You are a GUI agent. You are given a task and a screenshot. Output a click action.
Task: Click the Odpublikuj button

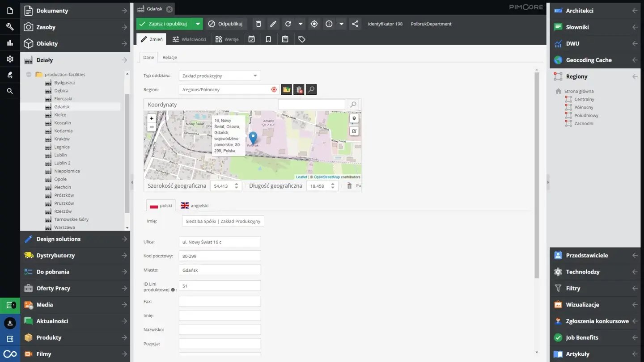pyautogui.click(x=226, y=24)
